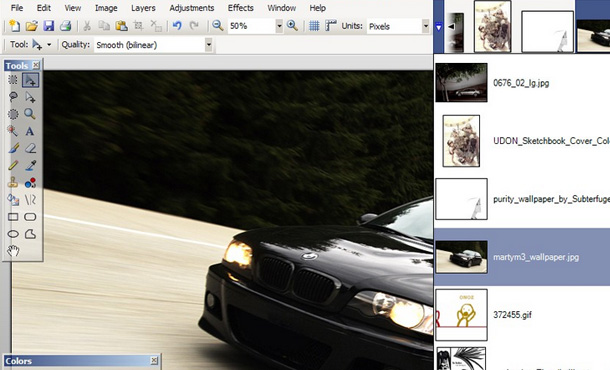
Task: Select the Rounded Rectangle tool
Action: (30, 217)
